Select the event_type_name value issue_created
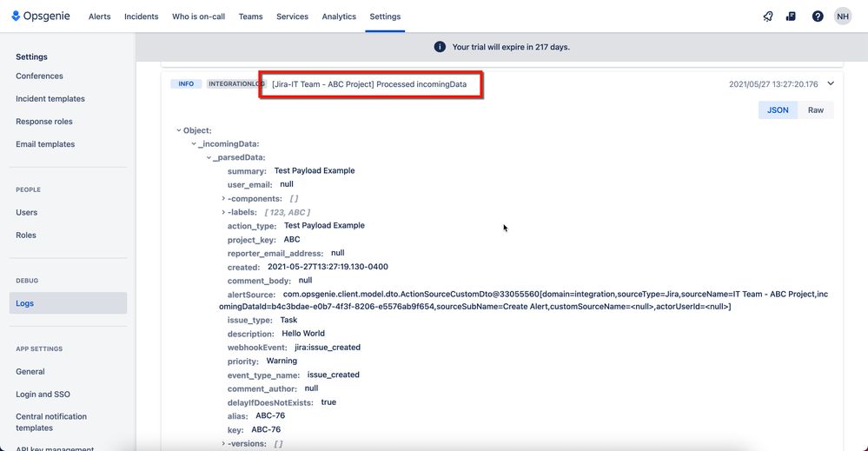Viewport: 868px width, 451px height. tap(334, 375)
